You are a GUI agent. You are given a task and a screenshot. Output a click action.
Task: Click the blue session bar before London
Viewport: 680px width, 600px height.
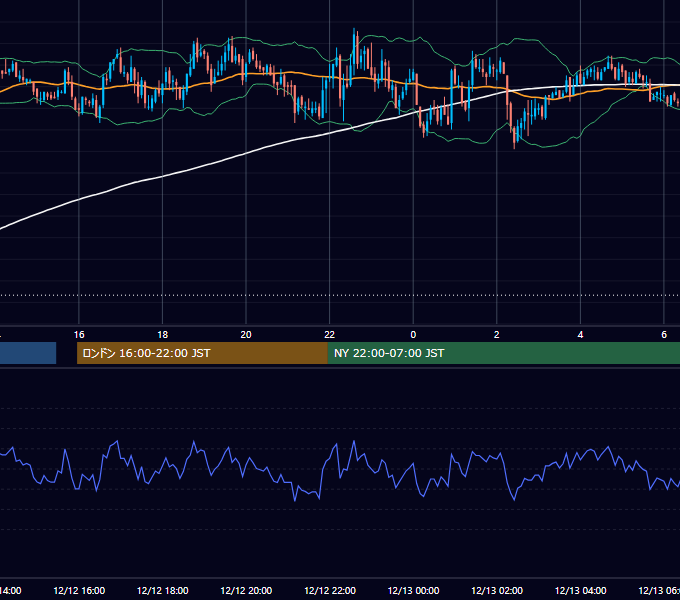pyautogui.click(x=28, y=353)
